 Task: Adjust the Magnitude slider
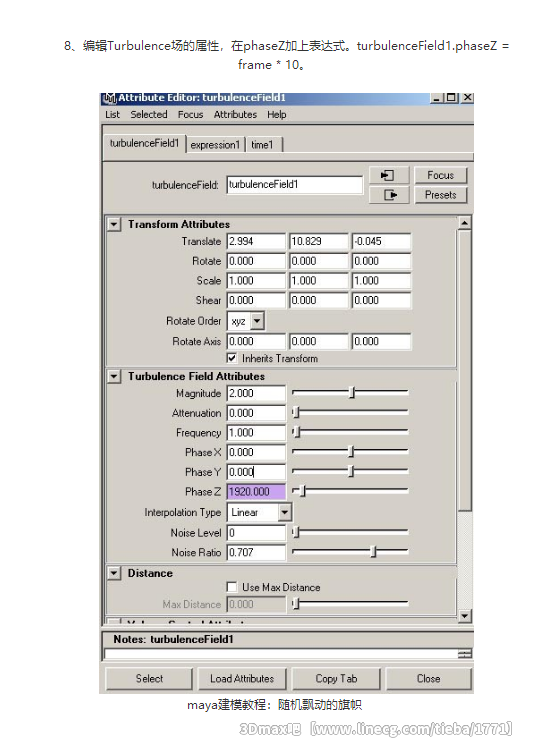[352, 393]
